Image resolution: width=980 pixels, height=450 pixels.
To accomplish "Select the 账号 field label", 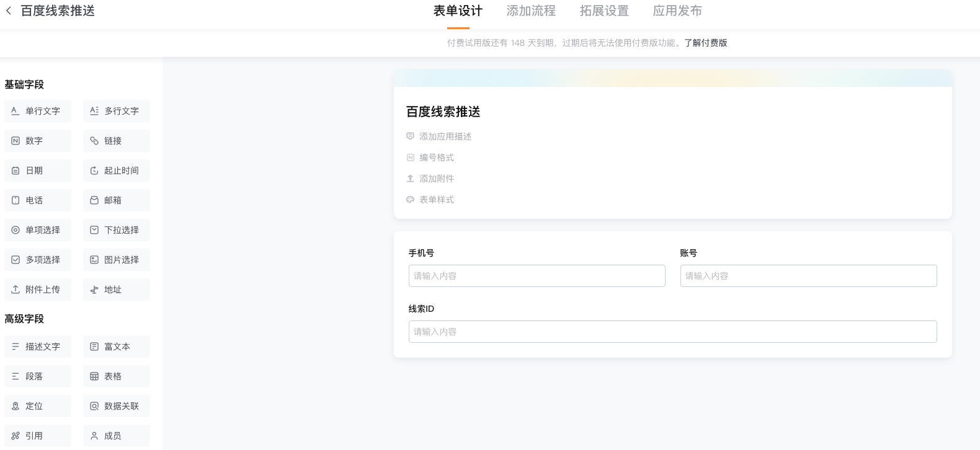I will click(x=688, y=253).
